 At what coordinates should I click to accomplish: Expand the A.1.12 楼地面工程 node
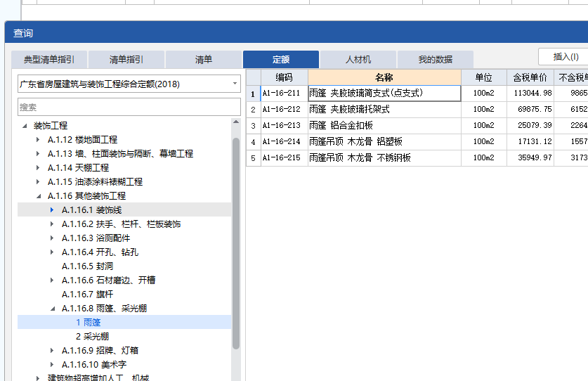click(x=38, y=140)
